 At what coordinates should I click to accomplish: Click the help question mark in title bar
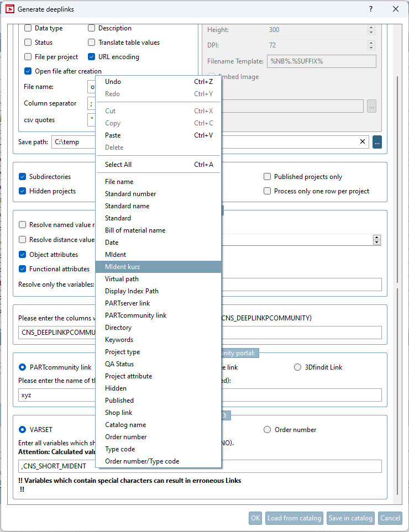coord(371,9)
